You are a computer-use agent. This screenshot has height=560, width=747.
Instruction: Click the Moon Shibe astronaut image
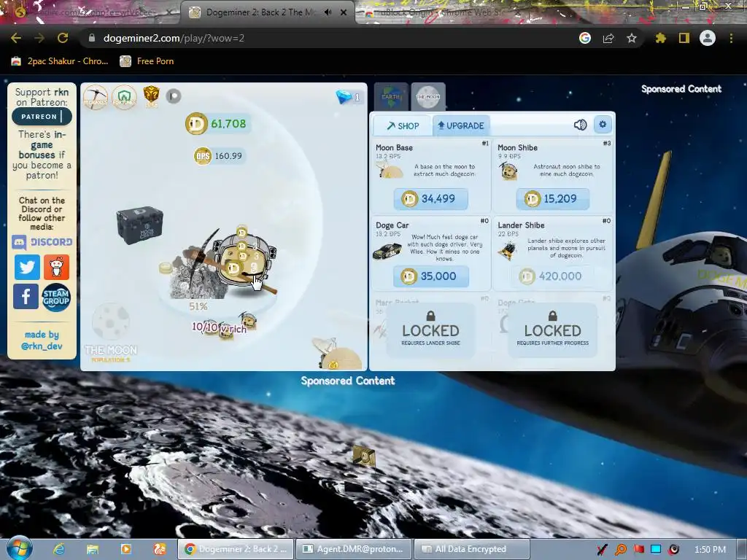click(508, 171)
